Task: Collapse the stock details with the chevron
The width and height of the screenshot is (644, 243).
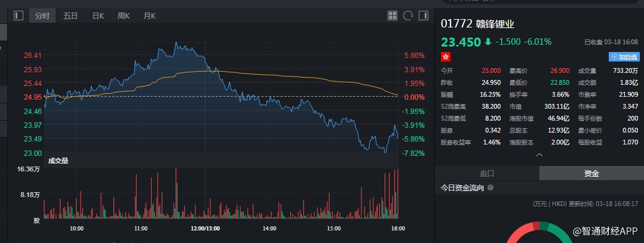Action: coord(539,155)
